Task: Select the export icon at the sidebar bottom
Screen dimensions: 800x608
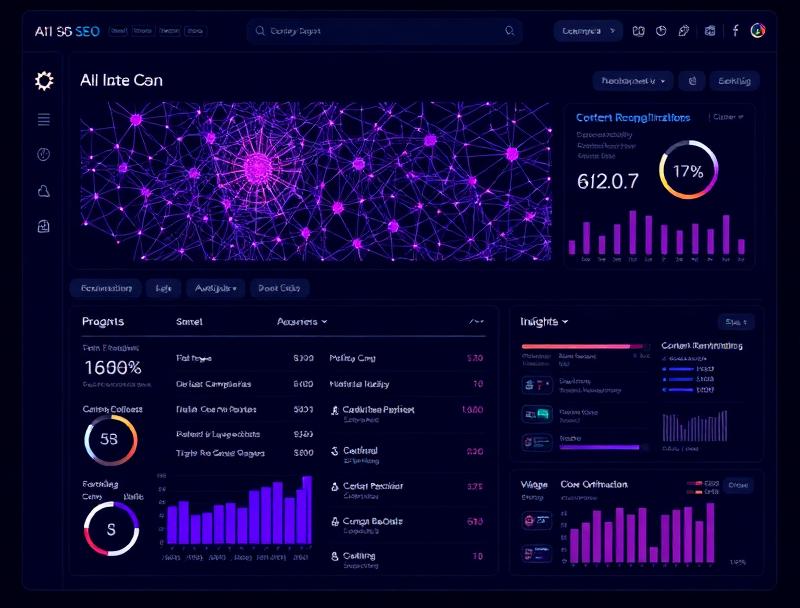Action: 42,228
